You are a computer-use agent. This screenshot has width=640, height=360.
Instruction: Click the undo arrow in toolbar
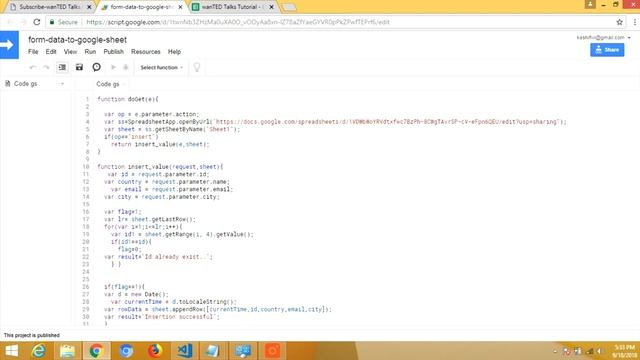click(33, 67)
